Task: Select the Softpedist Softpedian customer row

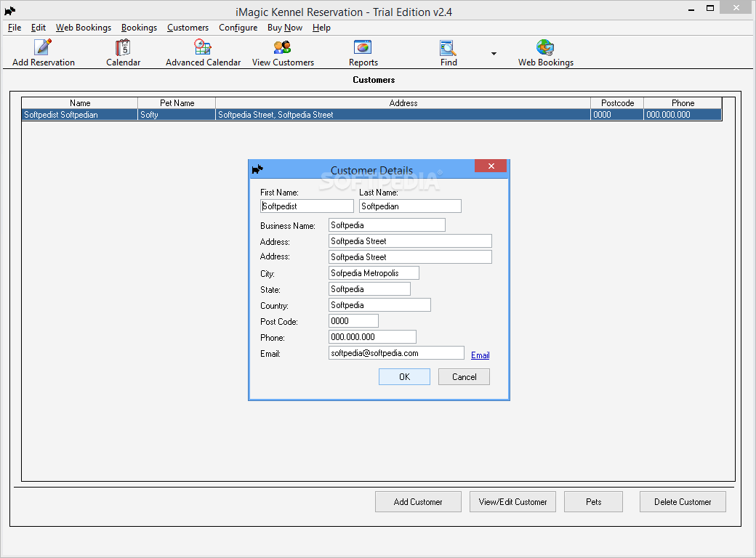Action: [x=371, y=115]
